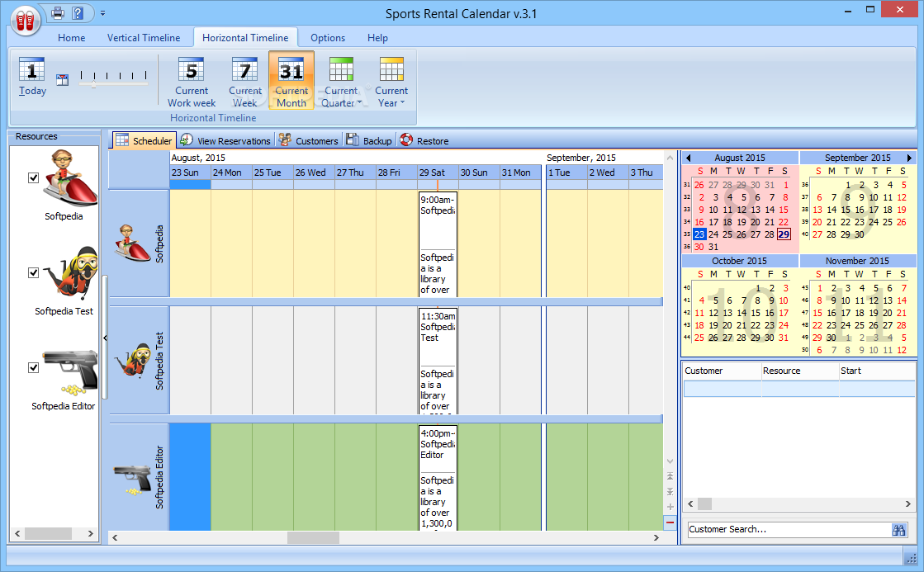Click the scheduler vertical scroll down arrow
924x572 pixels.
pyautogui.click(x=670, y=461)
